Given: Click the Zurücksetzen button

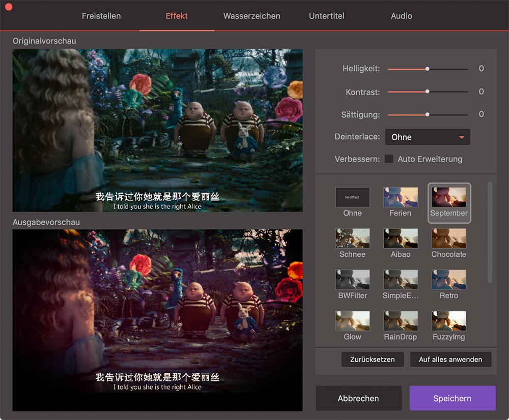Looking at the screenshot, I should (x=373, y=359).
